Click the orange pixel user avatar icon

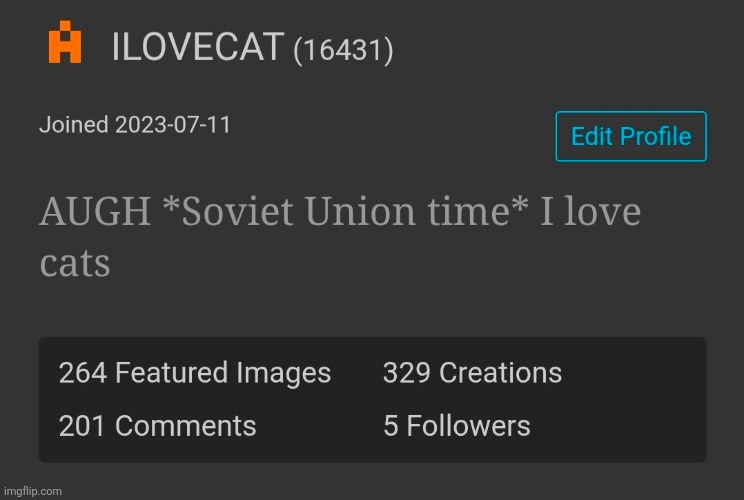pyautogui.click(x=65, y=42)
